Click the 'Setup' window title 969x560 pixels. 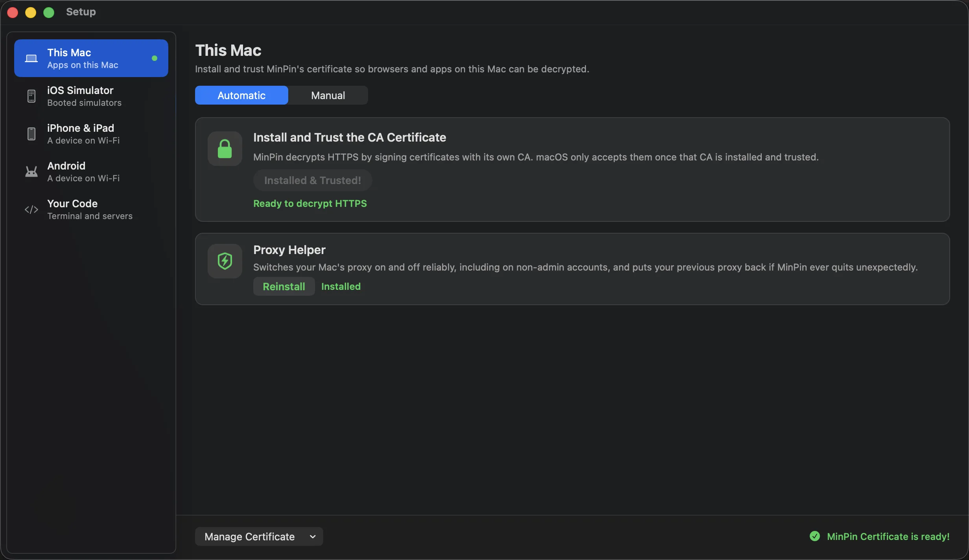click(x=81, y=12)
